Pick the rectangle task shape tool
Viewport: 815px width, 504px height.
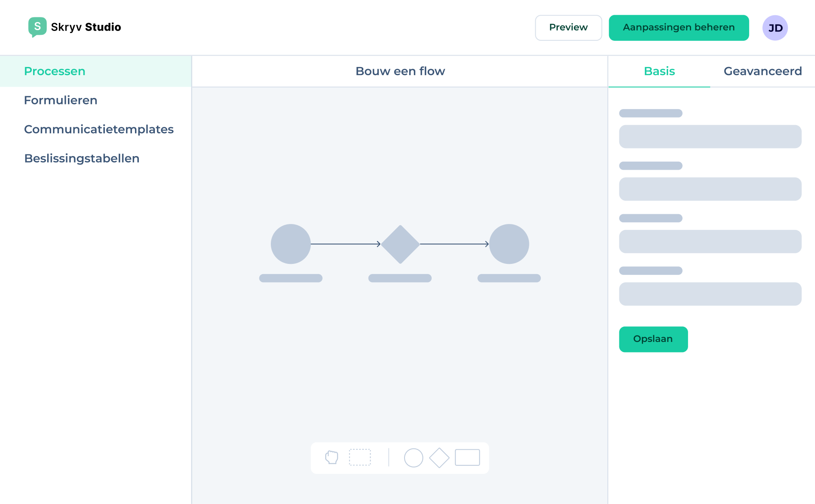467,457
